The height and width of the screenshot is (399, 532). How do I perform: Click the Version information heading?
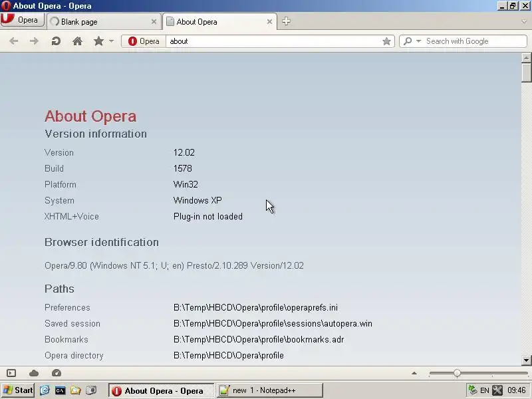pos(96,134)
